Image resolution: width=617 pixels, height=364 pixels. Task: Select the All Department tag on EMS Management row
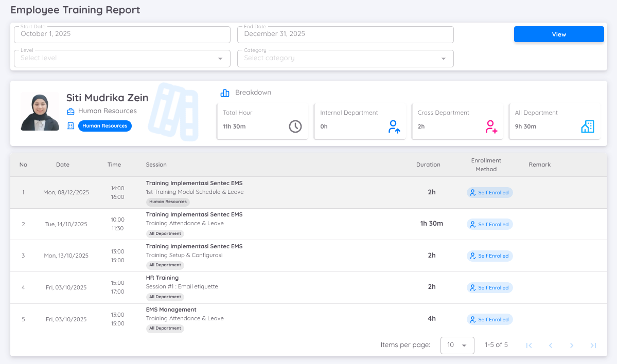click(x=165, y=328)
